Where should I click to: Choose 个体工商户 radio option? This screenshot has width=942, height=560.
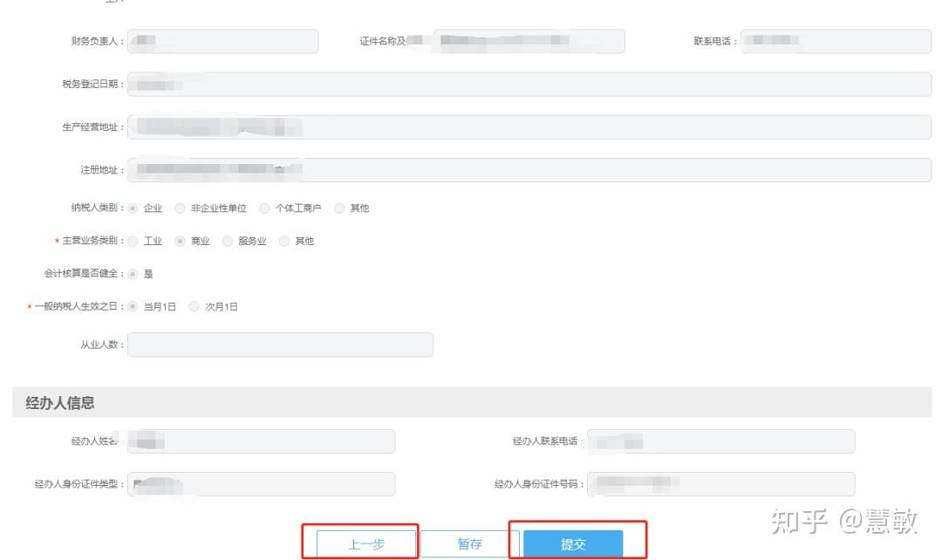[264, 208]
